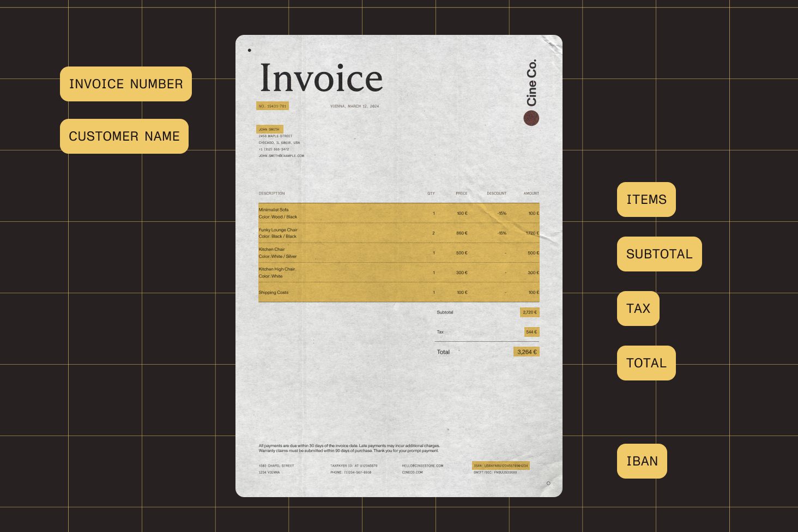Choose the ITEMS tag

(646, 199)
